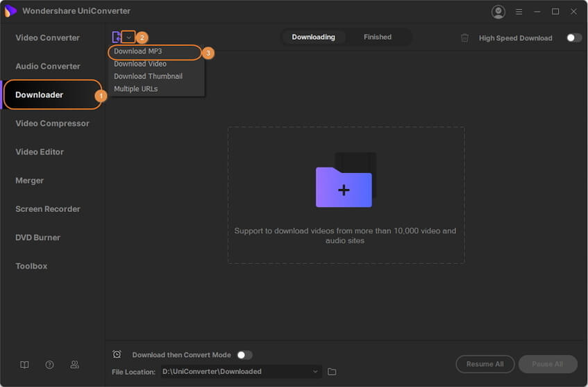Click the Resume All button
588x387 pixels.
click(x=485, y=364)
